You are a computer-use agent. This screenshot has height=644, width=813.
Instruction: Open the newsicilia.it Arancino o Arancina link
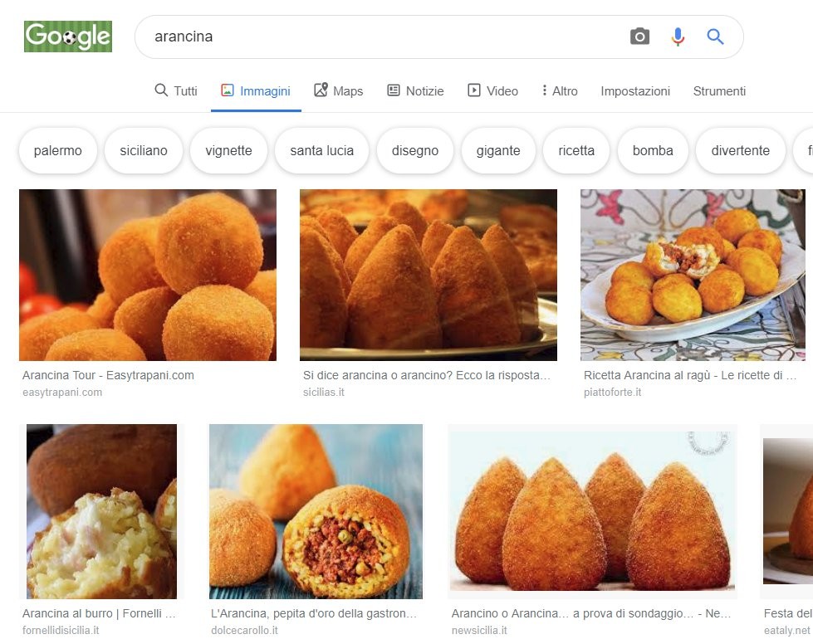coord(591,614)
